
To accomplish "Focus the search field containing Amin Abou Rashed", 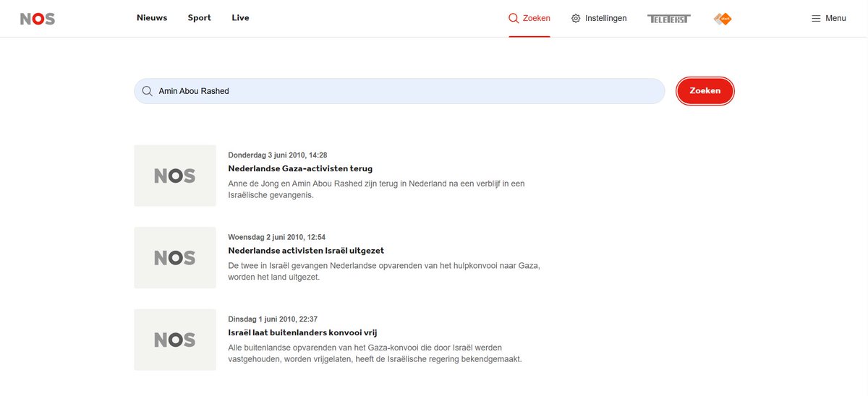I will tap(399, 91).
